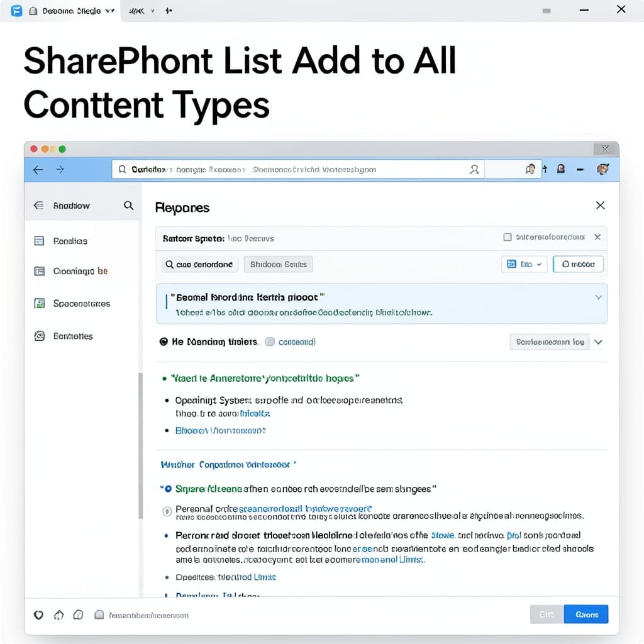Open Spacenotates in the sidebar
This screenshot has width=644, height=644.
pos(82,304)
